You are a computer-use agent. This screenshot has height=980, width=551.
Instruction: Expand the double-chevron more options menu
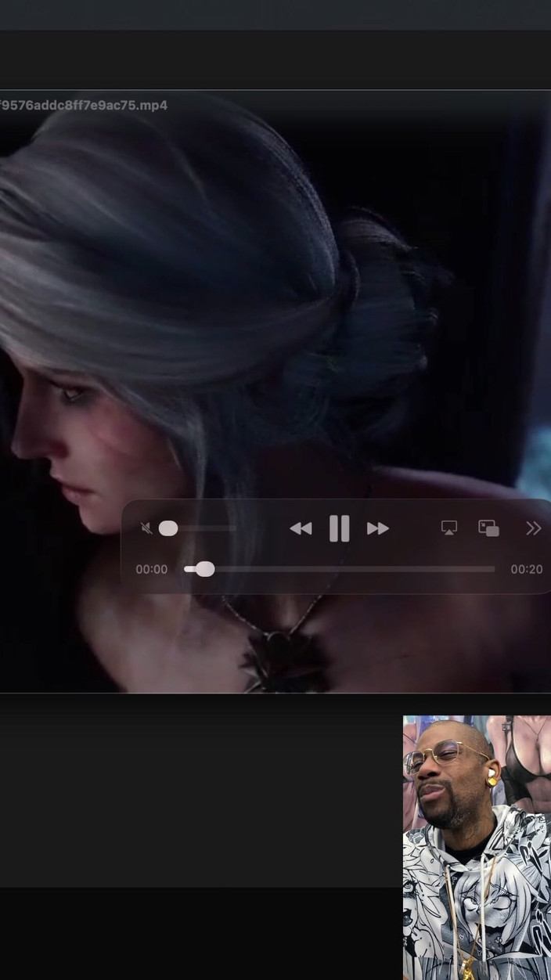coord(533,528)
